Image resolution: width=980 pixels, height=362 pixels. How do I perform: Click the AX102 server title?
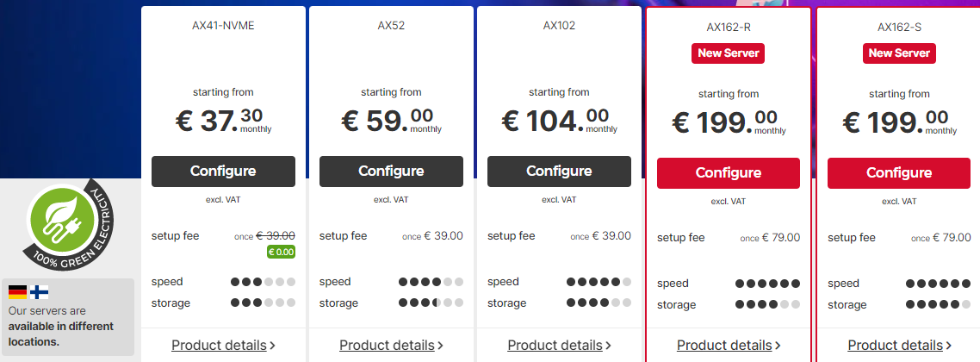[x=560, y=26]
